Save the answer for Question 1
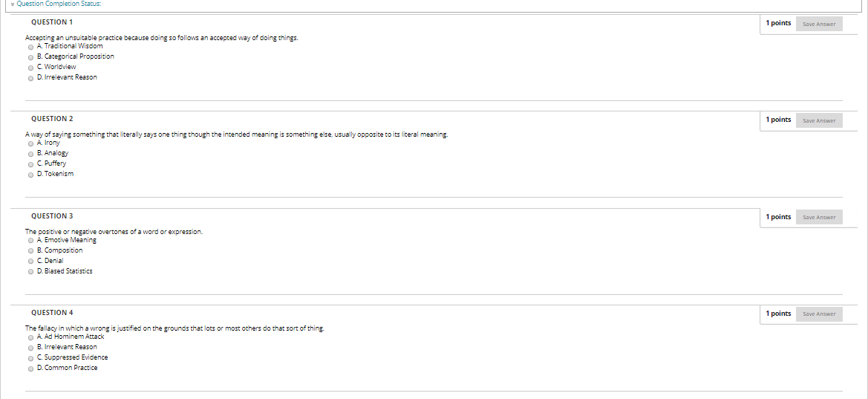 pos(819,24)
